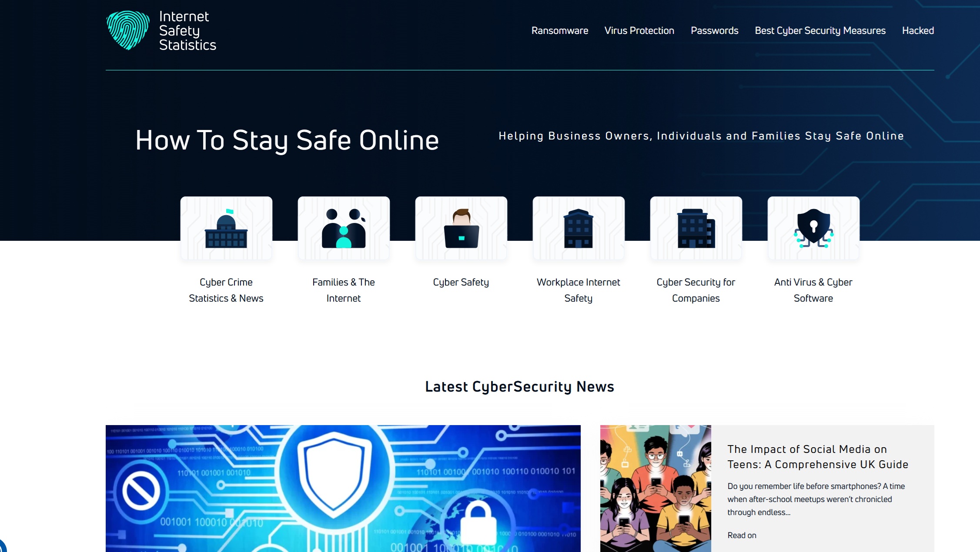This screenshot has height=552, width=980.
Task: Click the Internet Safety Statistics site title
Action: coord(187,30)
